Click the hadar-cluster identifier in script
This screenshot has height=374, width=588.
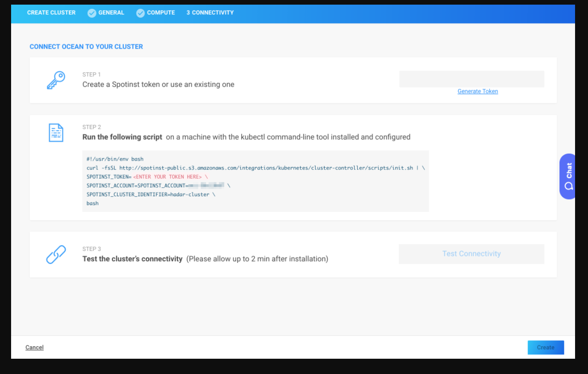click(190, 194)
